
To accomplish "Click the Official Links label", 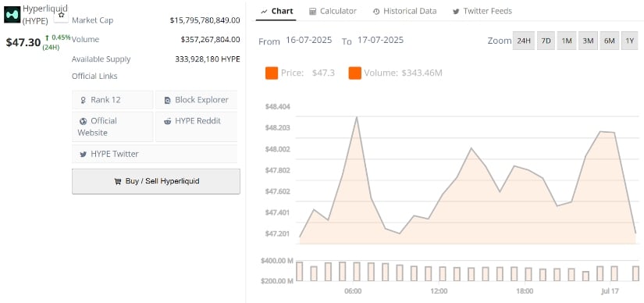I will coord(94,76).
